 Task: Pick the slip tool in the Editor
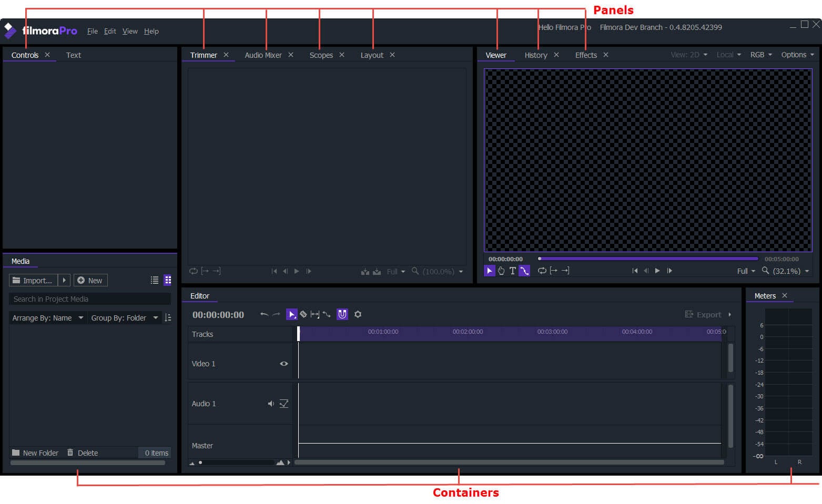coord(315,314)
